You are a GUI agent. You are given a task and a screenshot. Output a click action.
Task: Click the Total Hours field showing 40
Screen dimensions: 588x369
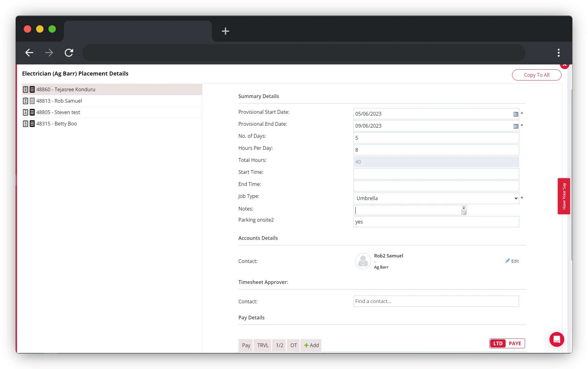(x=436, y=162)
